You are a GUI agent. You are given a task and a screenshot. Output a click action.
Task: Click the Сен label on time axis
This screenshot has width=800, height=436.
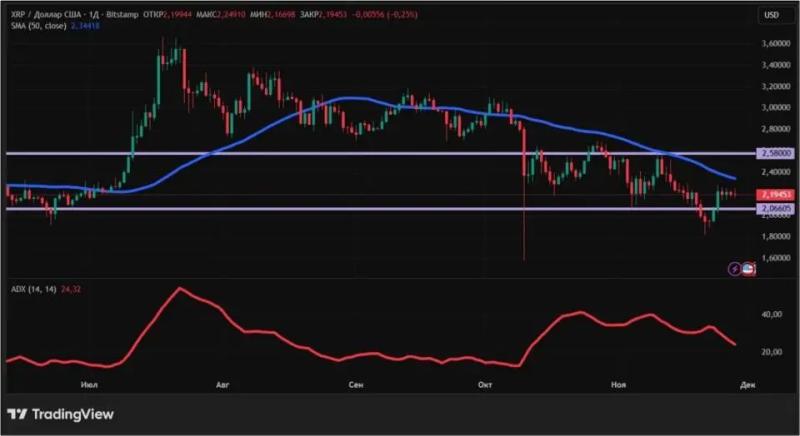pyautogui.click(x=355, y=384)
